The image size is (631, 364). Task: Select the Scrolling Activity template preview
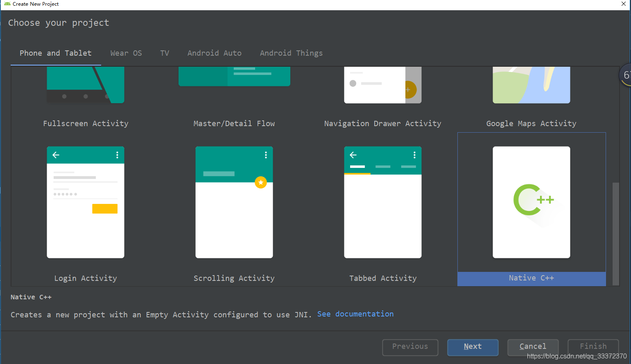[x=234, y=202]
